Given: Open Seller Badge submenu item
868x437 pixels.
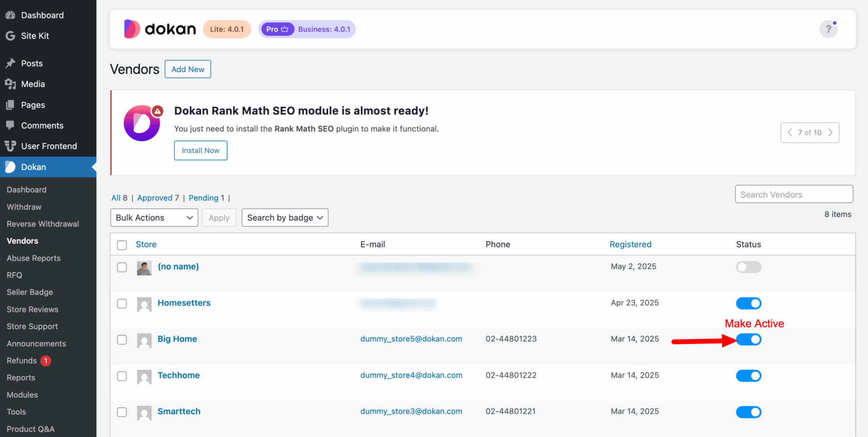Looking at the screenshot, I should (30, 292).
